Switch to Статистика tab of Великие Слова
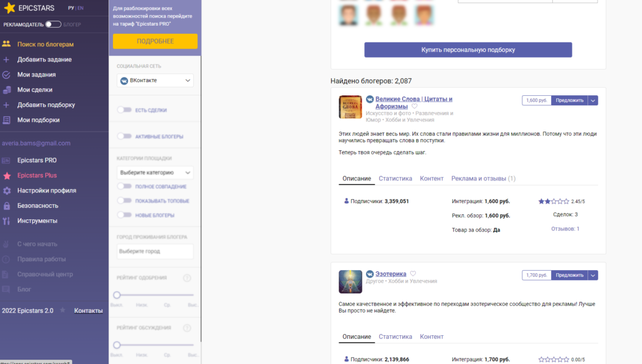642x364 pixels. (395, 179)
